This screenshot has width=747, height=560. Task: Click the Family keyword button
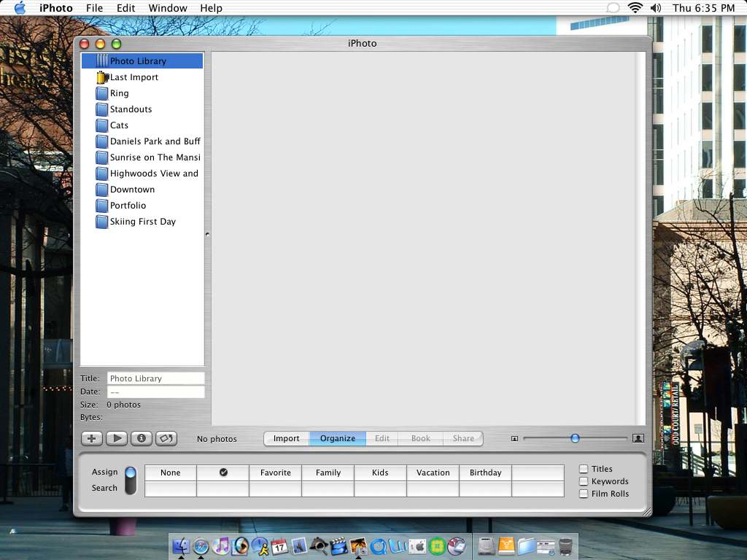point(328,472)
